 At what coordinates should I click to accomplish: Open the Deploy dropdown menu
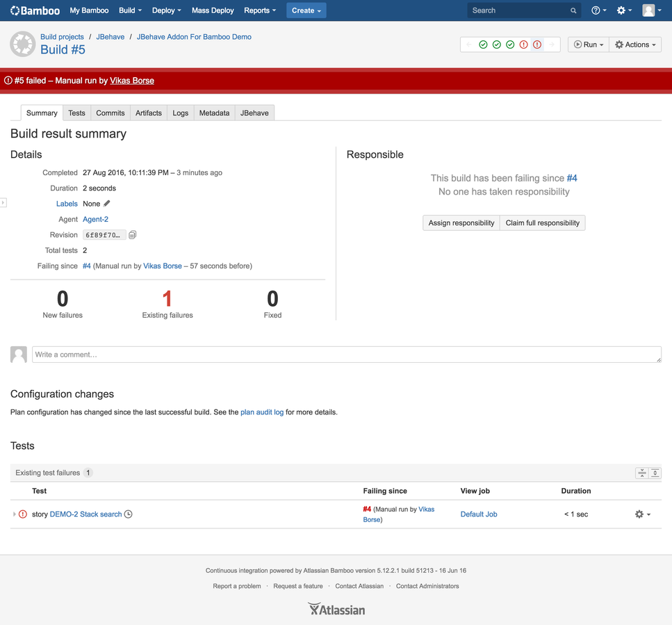(x=167, y=10)
